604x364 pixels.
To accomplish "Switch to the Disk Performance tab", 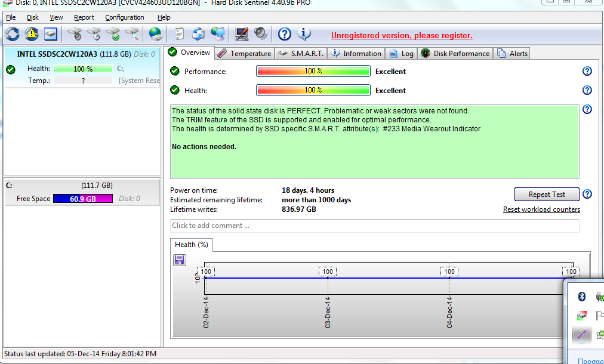I will (455, 54).
